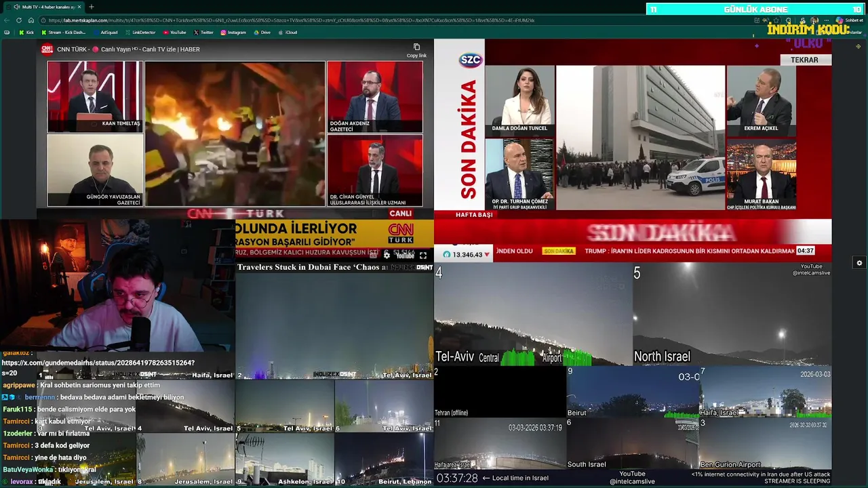Image resolution: width=868 pixels, height=488 pixels.
Task: Open the AdSquad bookmark
Action: click(104, 33)
